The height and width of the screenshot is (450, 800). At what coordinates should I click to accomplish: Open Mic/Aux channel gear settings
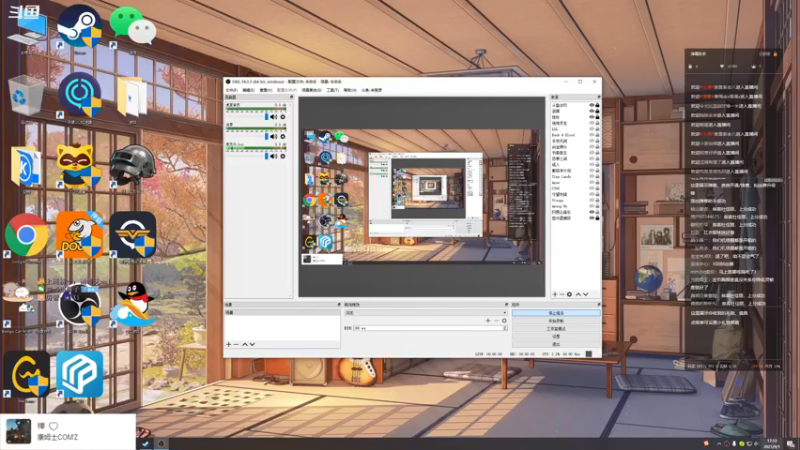pos(283,156)
